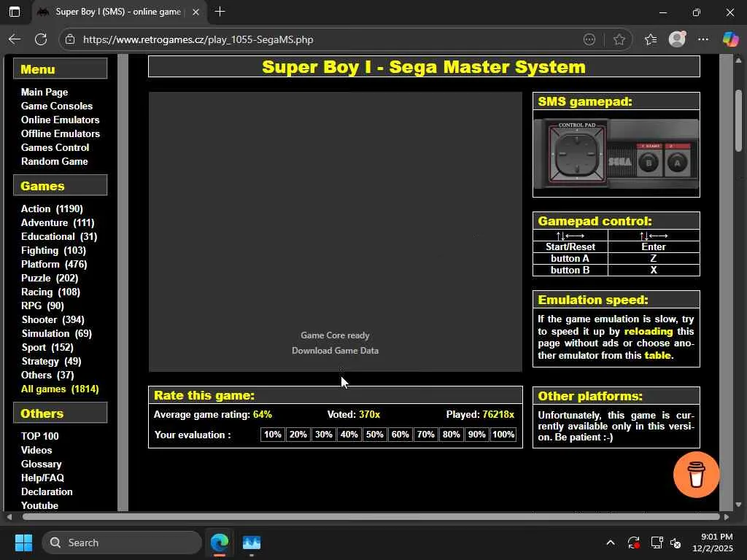Browse Platform (476) games
This screenshot has height=560, width=747.
pyautogui.click(x=54, y=264)
